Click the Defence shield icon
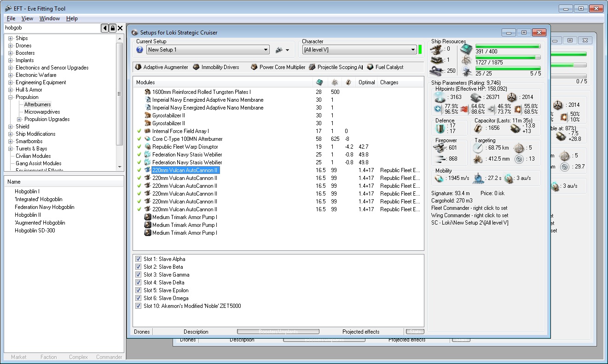The height and width of the screenshot is (364, 608). (x=440, y=128)
